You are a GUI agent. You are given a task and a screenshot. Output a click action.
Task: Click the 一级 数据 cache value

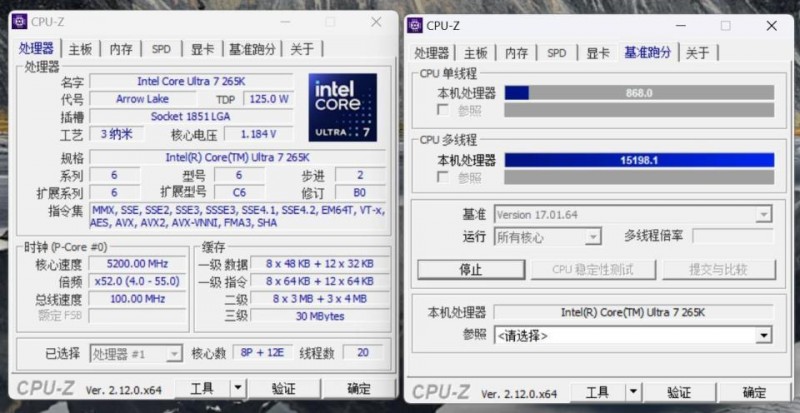click(x=319, y=263)
